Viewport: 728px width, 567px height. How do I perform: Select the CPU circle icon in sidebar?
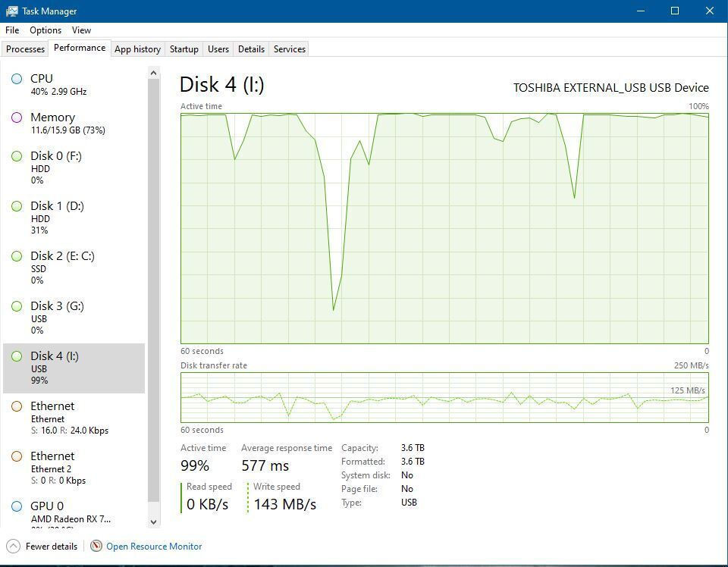tap(17, 79)
